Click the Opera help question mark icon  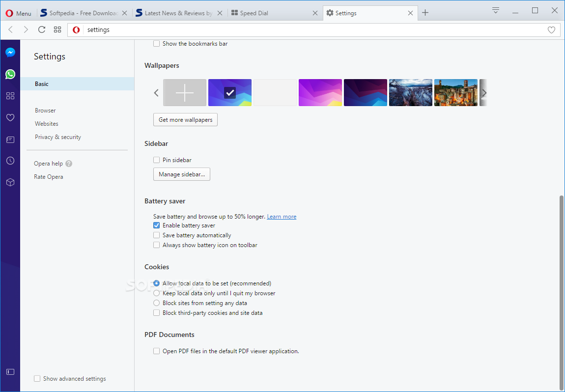coord(69,164)
